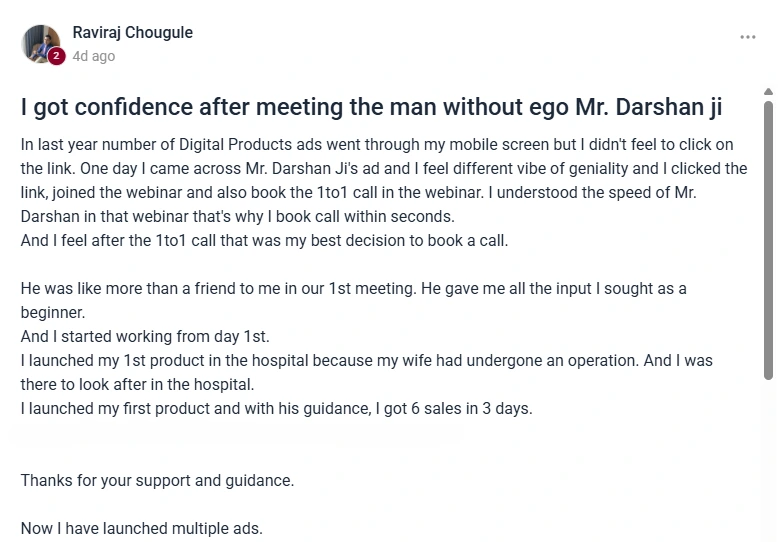Click the sentence about best decision to book
The image size is (779, 542).
[265, 240]
